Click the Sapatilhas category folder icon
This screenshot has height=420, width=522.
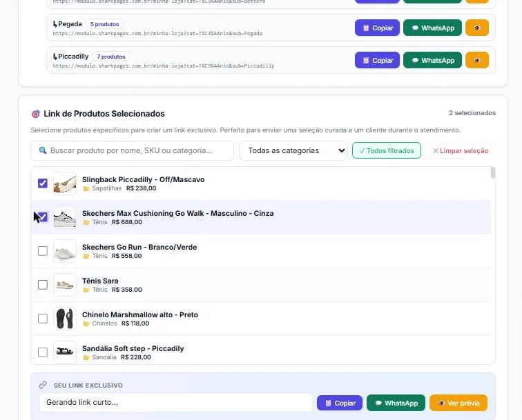[86, 188]
